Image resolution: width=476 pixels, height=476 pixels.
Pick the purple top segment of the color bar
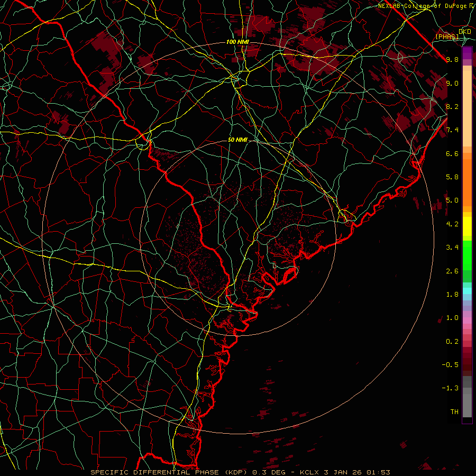467,53
